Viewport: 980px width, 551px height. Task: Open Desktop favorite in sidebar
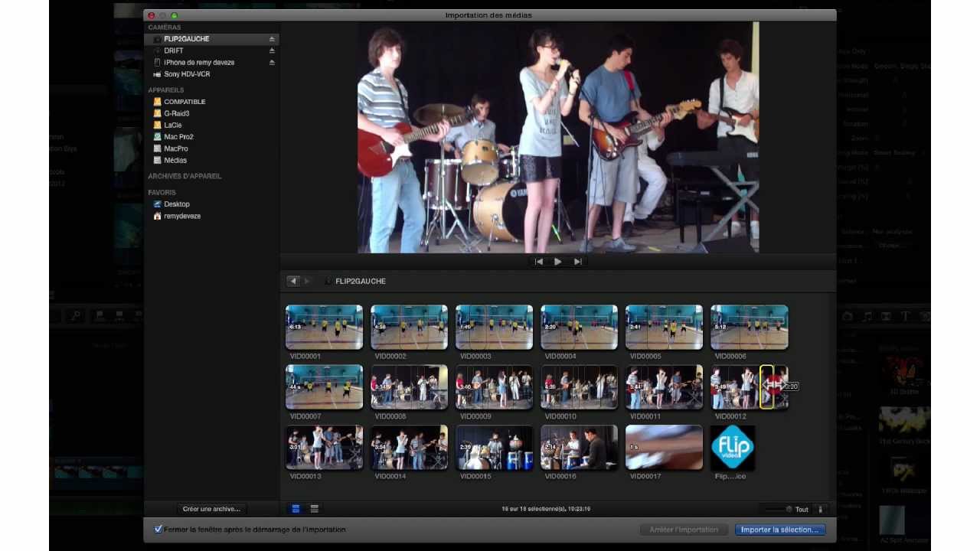point(176,204)
